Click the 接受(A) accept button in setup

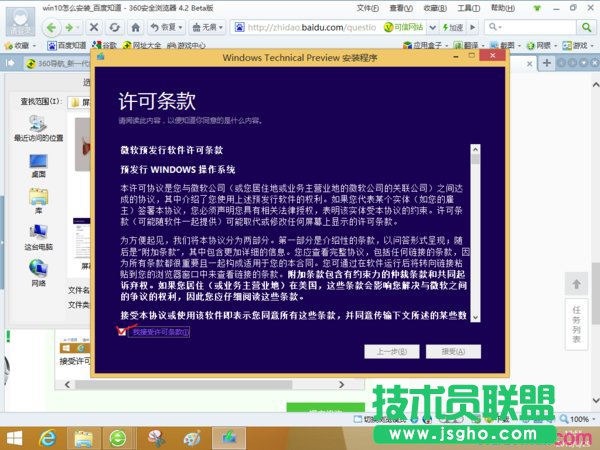(453, 351)
